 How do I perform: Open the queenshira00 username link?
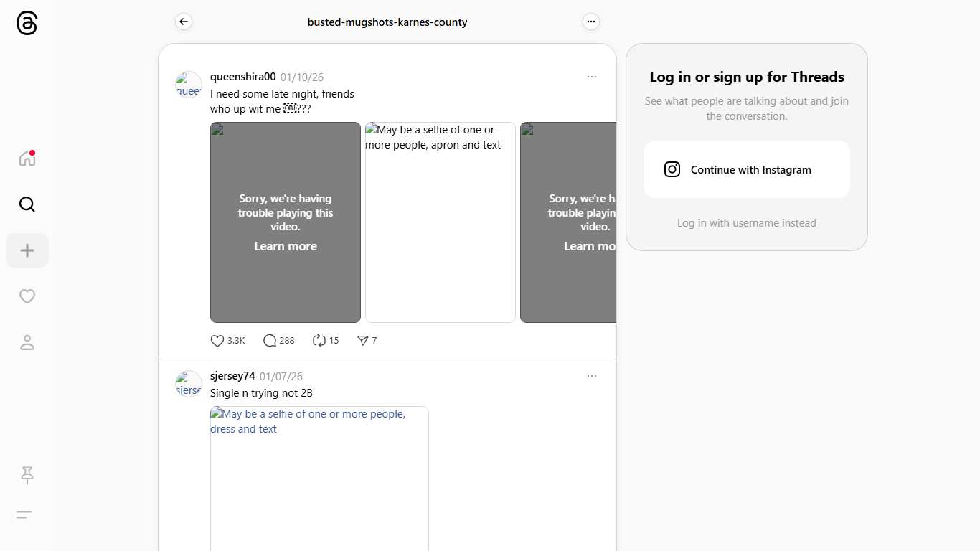click(x=242, y=77)
